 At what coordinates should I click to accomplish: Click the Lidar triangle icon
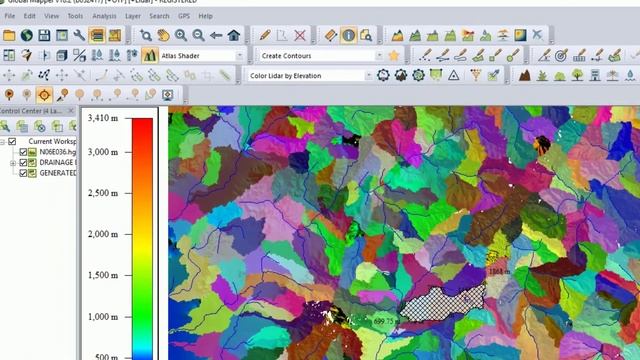453,76
